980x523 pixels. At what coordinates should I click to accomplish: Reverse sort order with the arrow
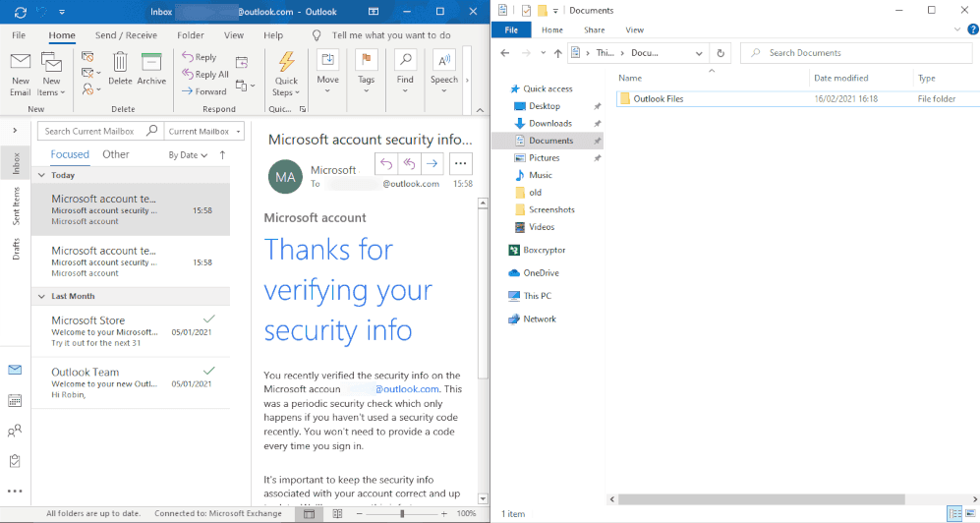point(222,155)
